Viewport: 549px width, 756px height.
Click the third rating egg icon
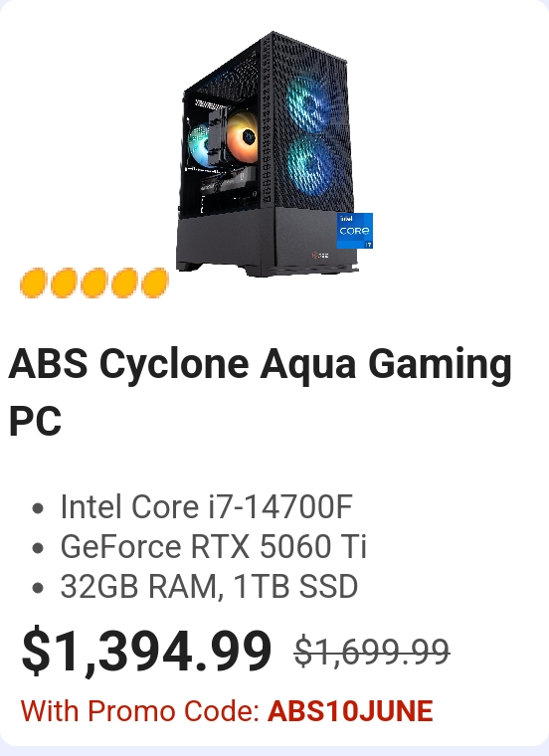[x=94, y=283]
